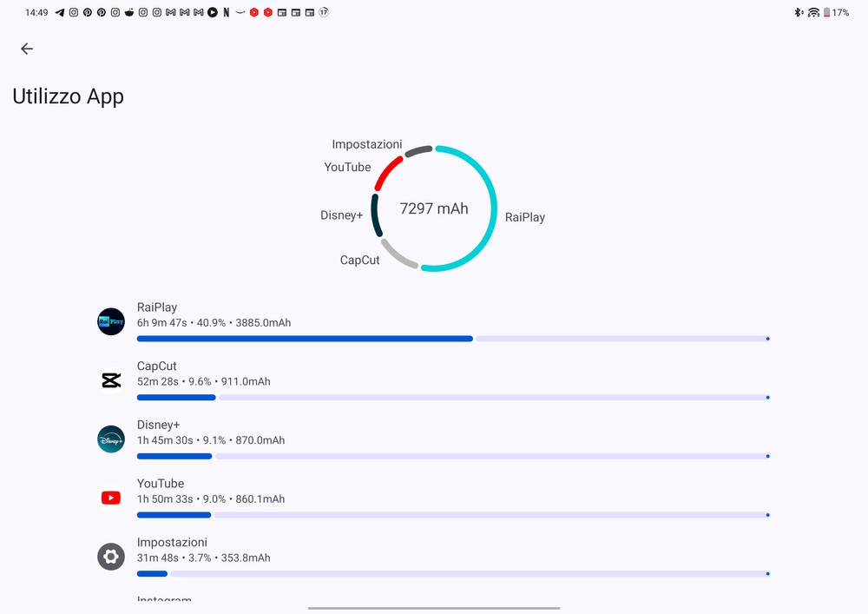
Task: Tap the Impostazioni gear icon in the list
Action: point(111,557)
